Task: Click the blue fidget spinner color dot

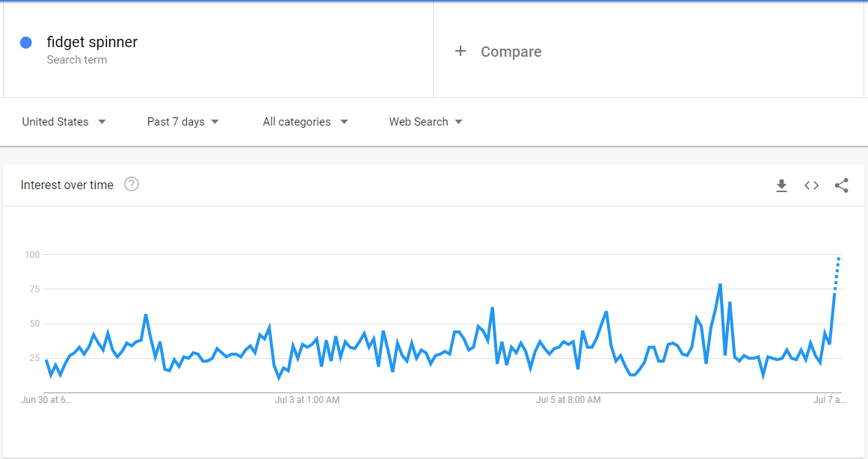Action: coord(26,43)
